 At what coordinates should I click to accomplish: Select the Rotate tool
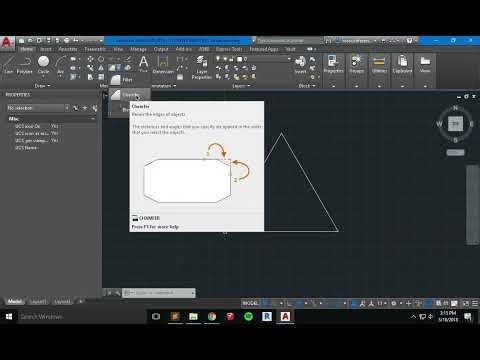[x=101, y=59]
